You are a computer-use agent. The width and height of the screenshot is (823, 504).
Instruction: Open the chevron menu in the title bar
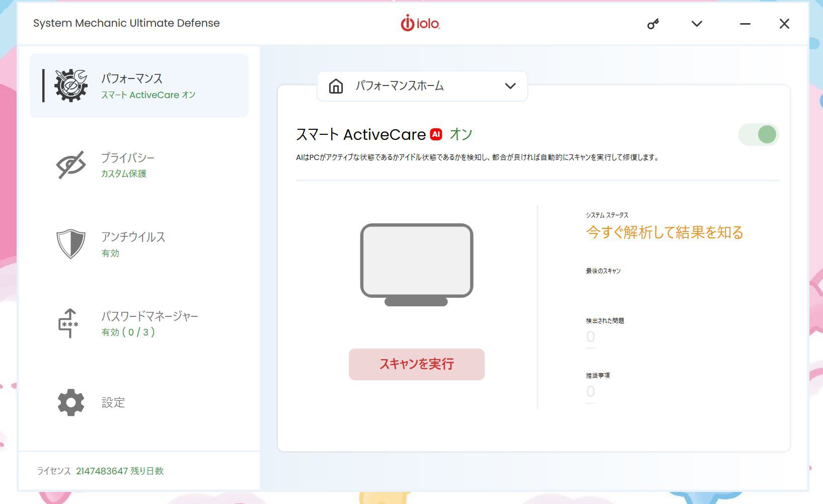[697, 23]
